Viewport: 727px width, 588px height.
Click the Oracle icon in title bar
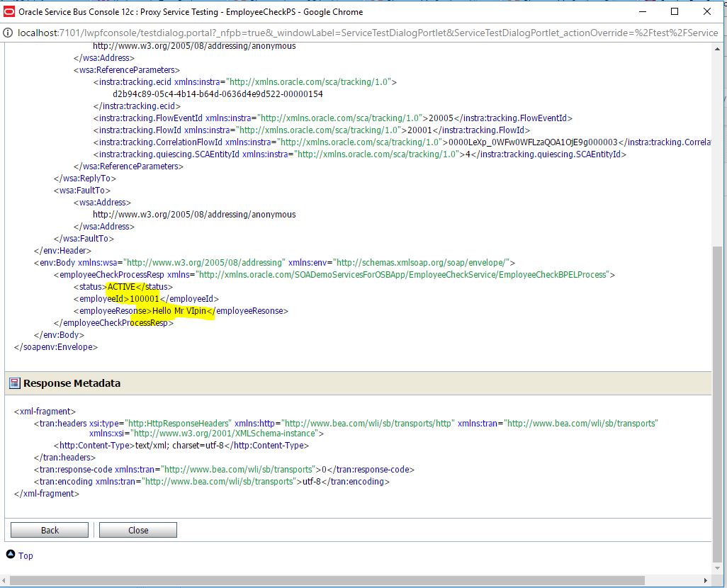click(9, 11)
